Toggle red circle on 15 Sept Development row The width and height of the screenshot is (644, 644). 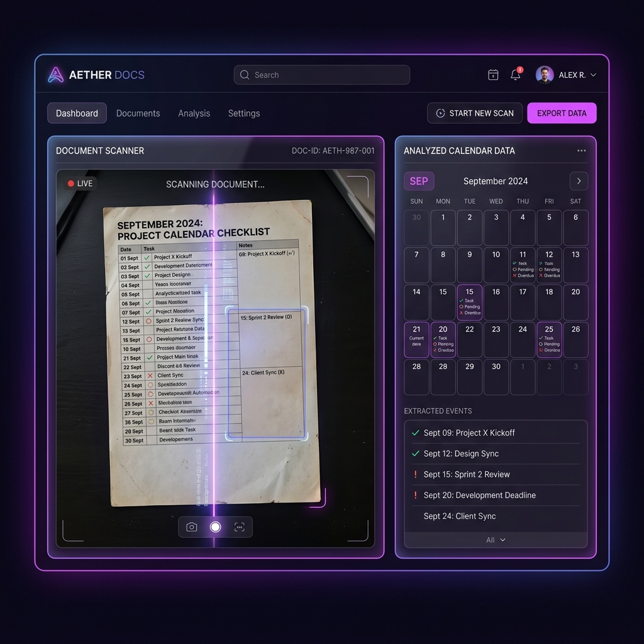pyautogui.click(x=149, y=340)
